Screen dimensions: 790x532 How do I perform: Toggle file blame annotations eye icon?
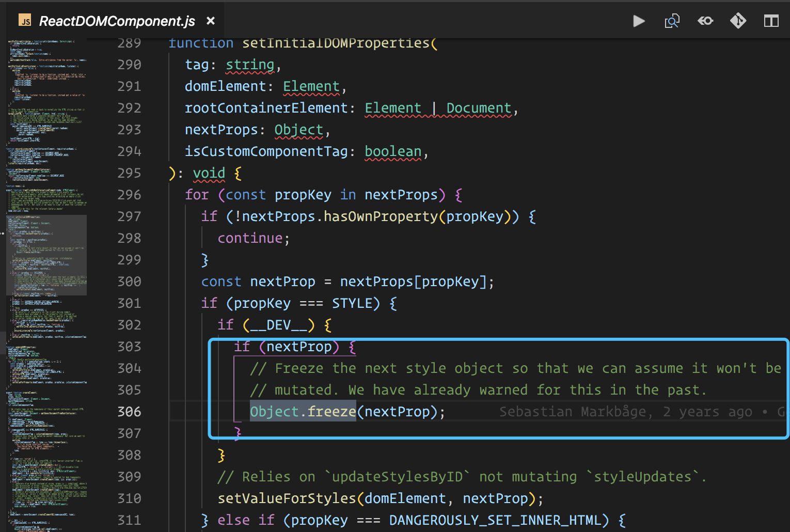click(705, 21)
